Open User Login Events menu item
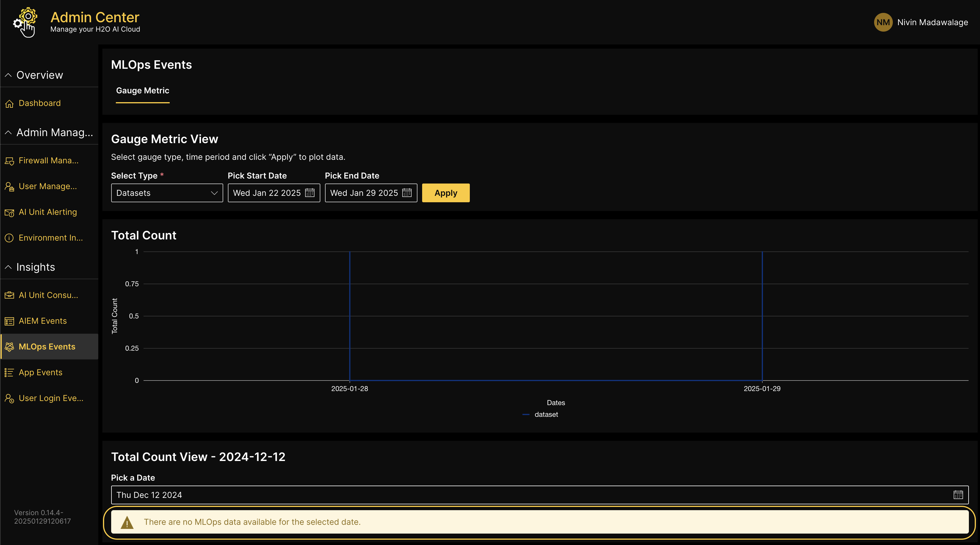980x545 pixels. tap(51, 398)
